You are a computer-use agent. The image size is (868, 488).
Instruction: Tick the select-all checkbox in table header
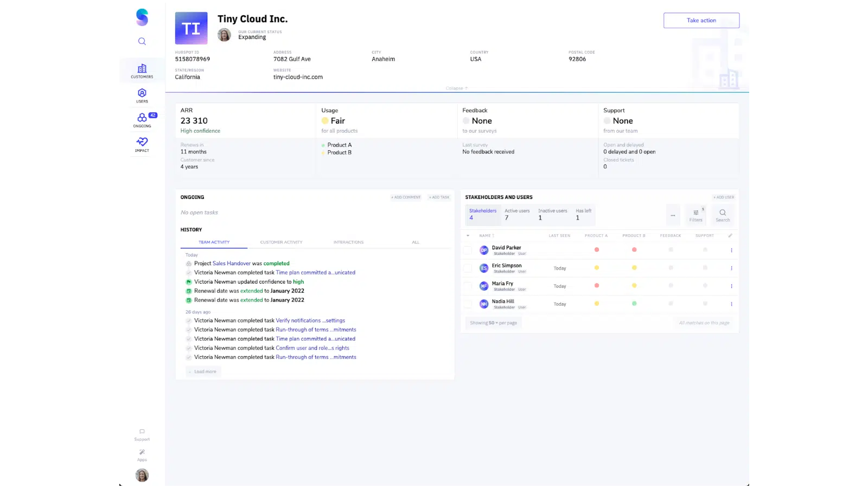pos(468,235)
